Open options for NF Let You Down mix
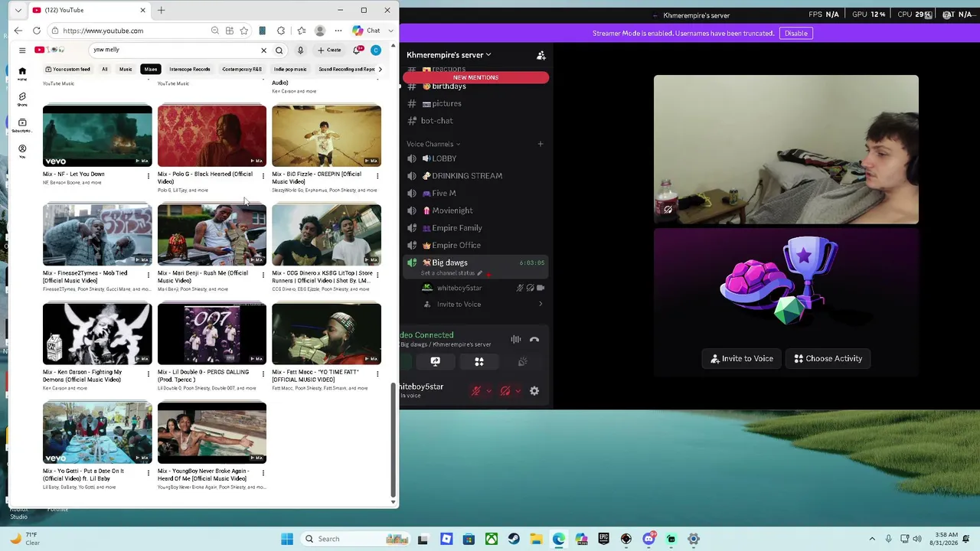Image resolution: width=980 pixels, height=551 pixels. [x=149, y=176]
